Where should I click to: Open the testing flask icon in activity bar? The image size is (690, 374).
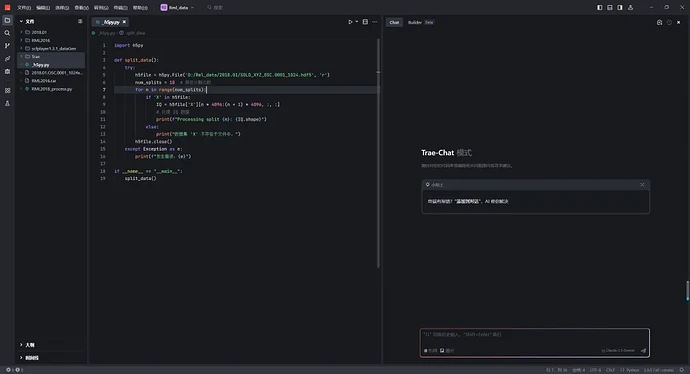[7, 103]
